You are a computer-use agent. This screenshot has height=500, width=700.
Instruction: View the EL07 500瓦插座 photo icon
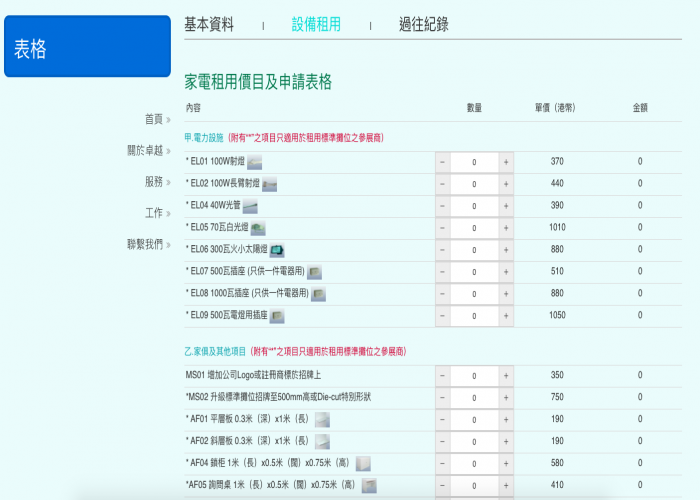314,272
